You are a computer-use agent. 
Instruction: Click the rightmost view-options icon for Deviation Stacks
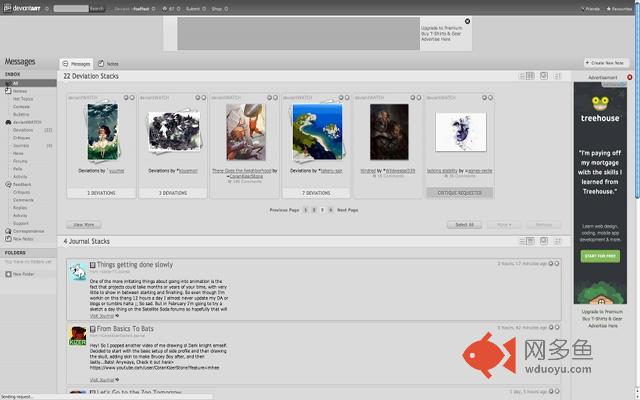click(x=558, y=76)
